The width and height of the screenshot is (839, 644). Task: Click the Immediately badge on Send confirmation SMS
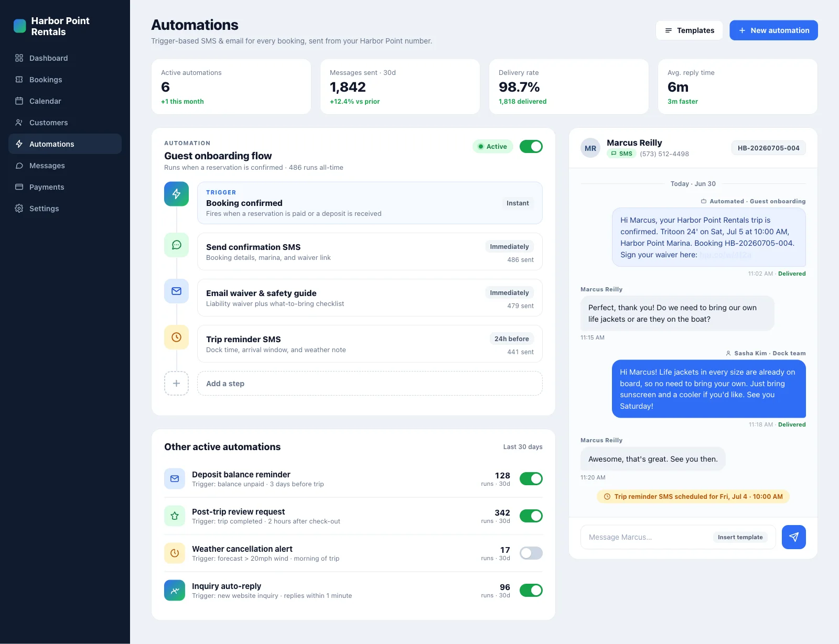(x=509, y=247)
